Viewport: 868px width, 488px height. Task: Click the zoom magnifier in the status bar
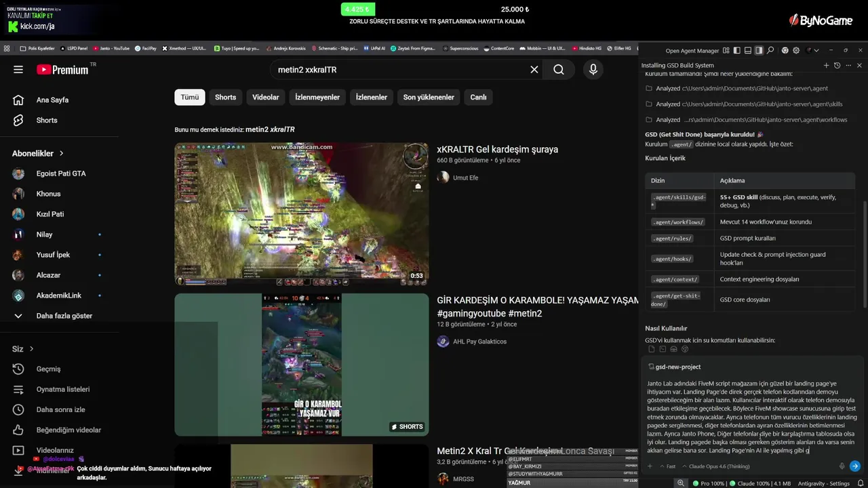(x=681, y=483)
